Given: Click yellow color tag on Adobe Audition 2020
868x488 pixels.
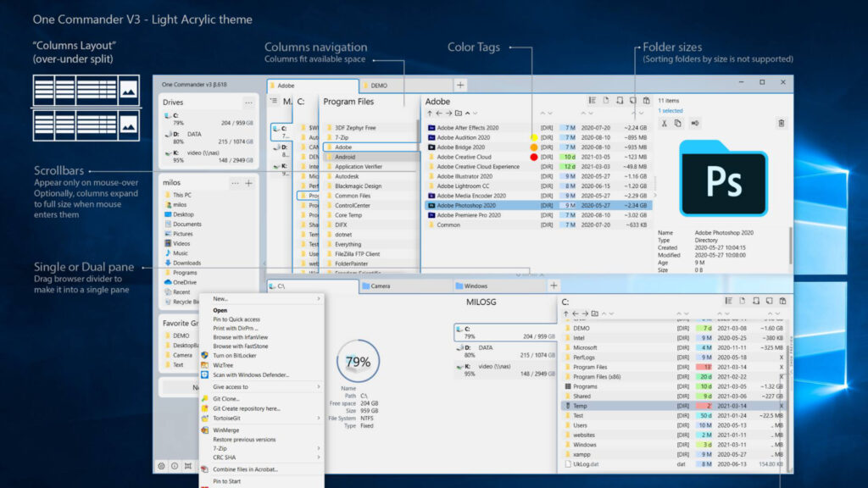Looking at the screenshot, I should 534,138.
